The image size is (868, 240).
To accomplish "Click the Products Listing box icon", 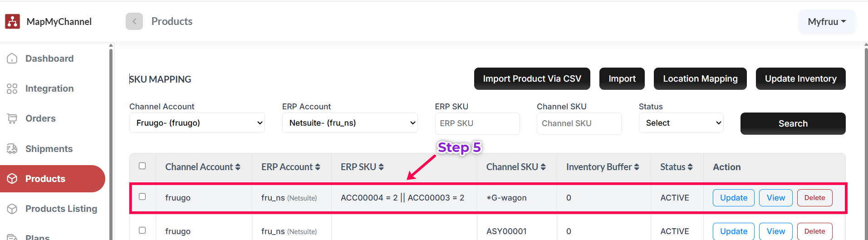I will pos(12,209).
